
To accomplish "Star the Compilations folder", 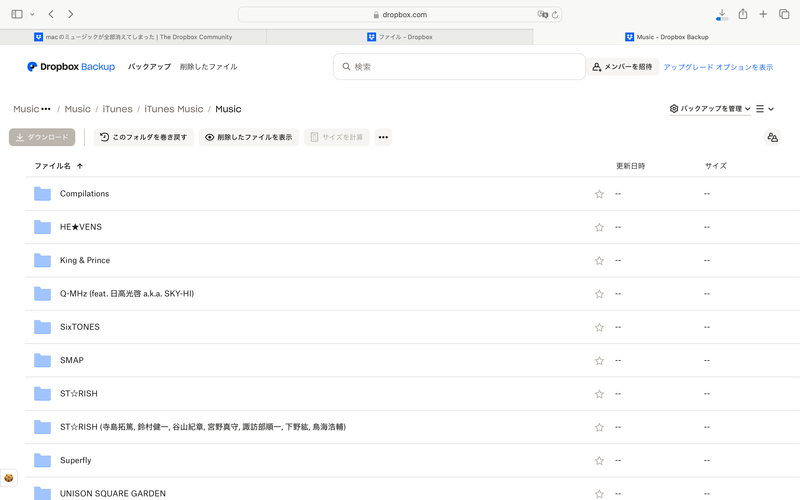I will (x=599, y=194).
